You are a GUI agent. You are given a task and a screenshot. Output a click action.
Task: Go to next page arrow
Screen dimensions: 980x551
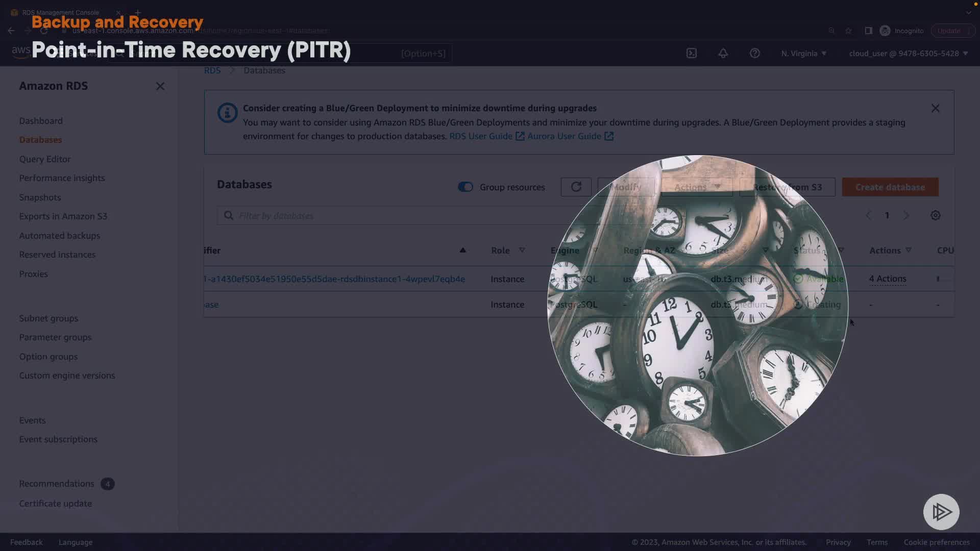[x=906, y=215]
